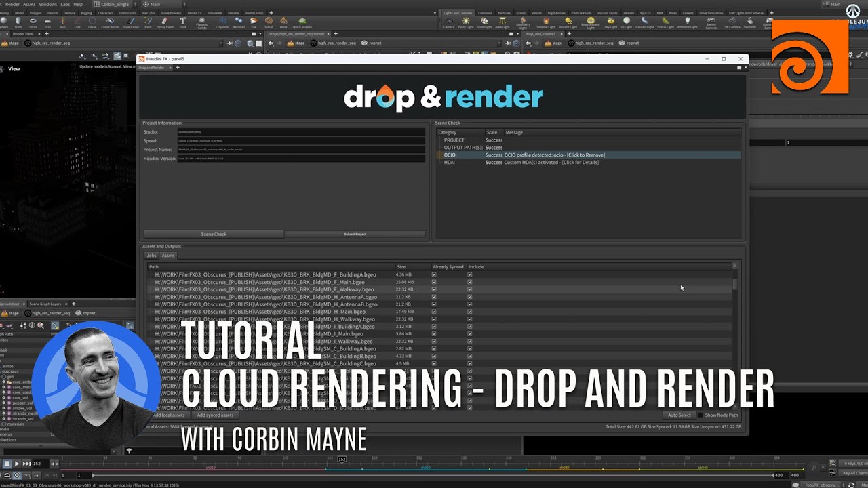Open the Labs menu
The image size is (868, 488).
click(x=66, y=4)
